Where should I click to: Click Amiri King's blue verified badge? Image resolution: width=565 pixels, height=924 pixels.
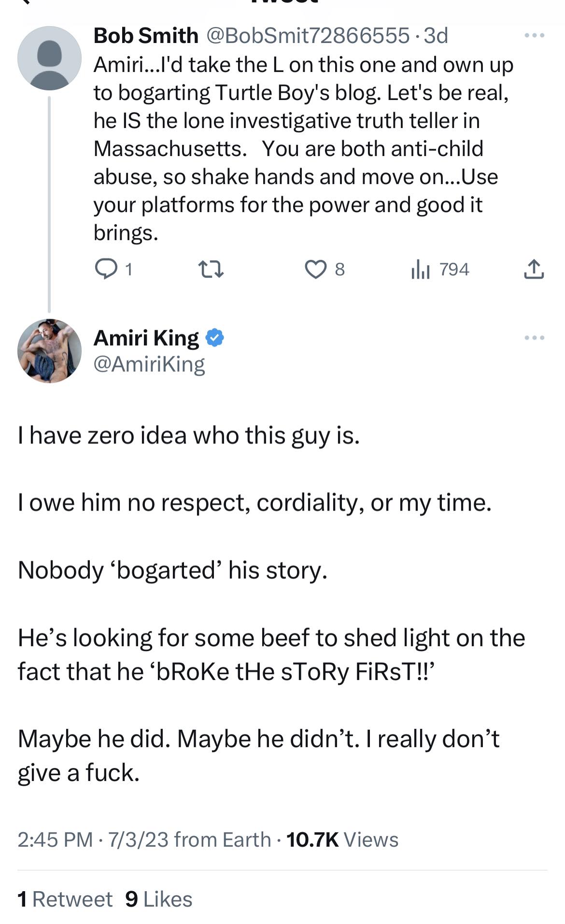coord(215,338)
